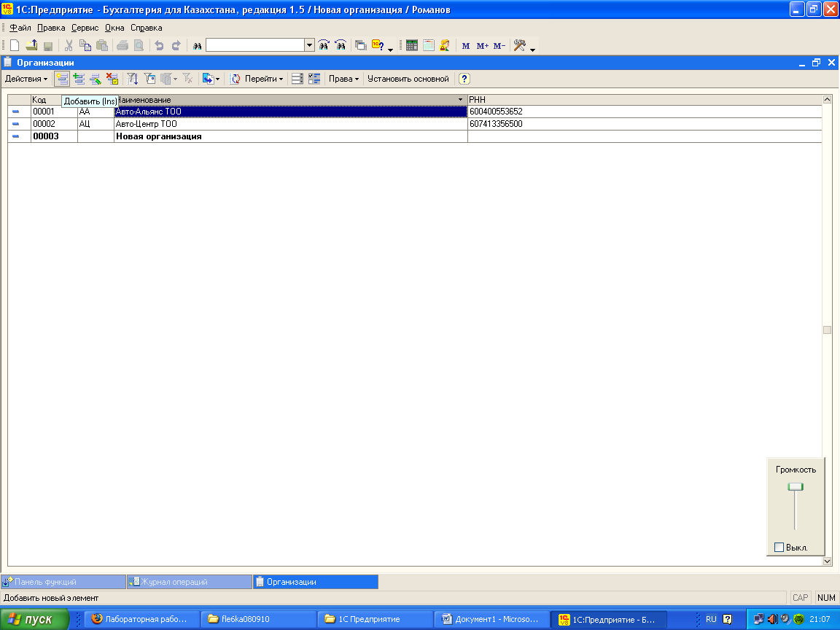Screen dimensions: 840x630
Task: Open the Перейти dropdown
Action: (x=263, y=79)
